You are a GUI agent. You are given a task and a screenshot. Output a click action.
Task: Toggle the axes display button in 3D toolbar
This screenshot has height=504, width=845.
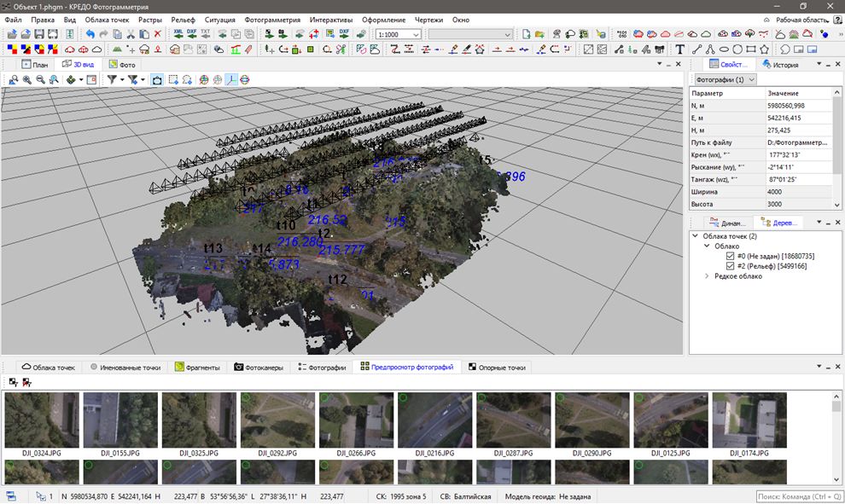pos(231,79)
